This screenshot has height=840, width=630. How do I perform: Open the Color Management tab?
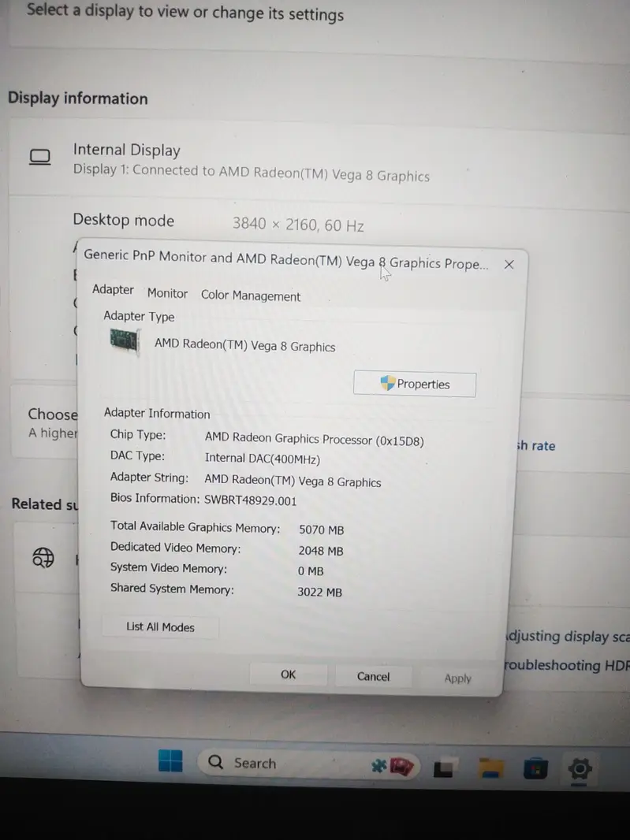tap(251, 296)
